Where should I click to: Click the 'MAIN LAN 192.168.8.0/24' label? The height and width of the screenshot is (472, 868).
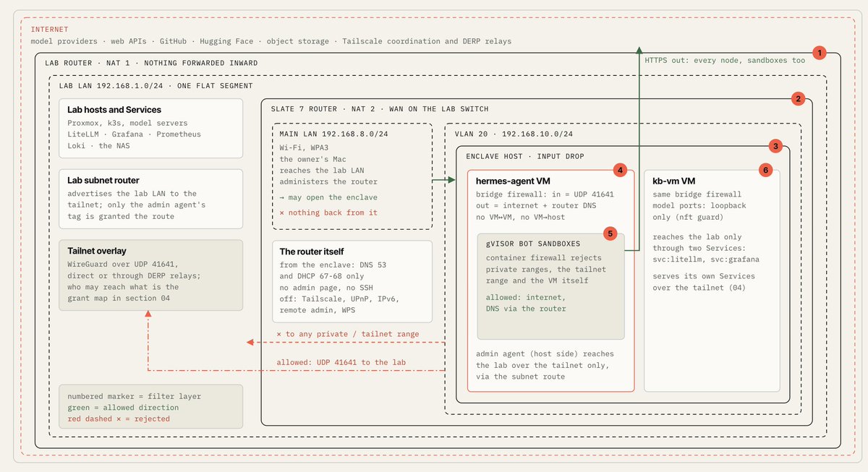(333, 135)
